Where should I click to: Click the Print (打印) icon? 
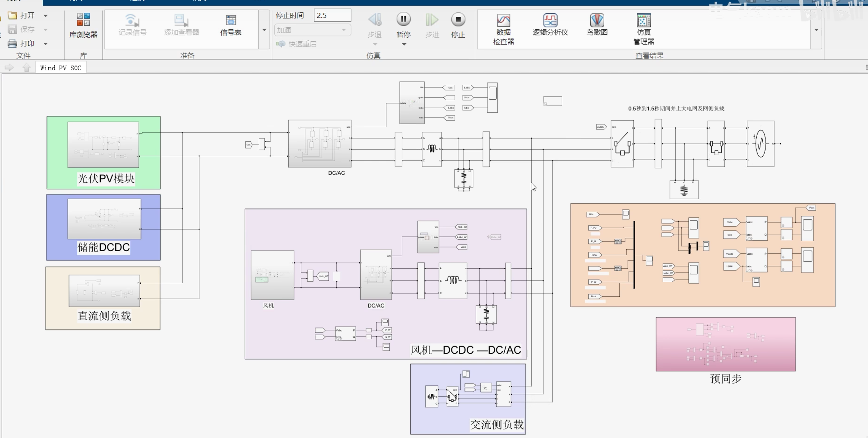coord(12,44)
